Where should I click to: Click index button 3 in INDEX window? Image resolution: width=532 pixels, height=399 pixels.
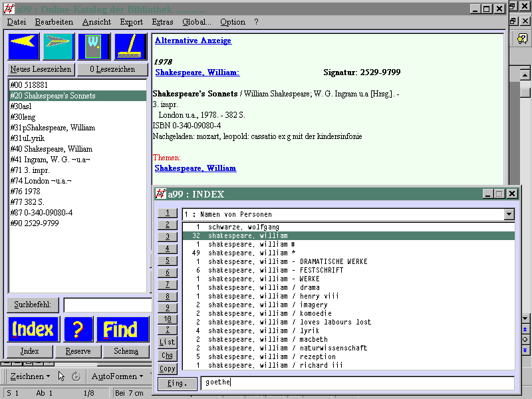pos(168,237)
